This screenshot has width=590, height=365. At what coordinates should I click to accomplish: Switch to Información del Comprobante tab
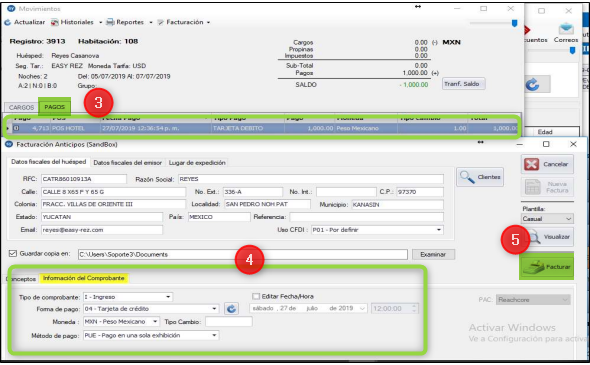click(x=84, y=278)
